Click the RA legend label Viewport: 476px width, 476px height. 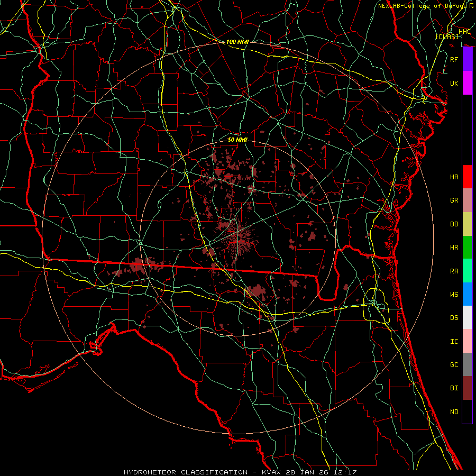pos(454,271)
